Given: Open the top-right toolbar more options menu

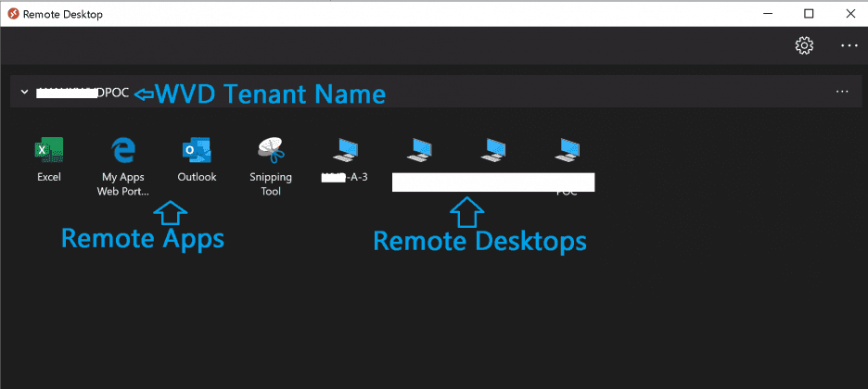Looking at the screenshot, I should pyautogui.click(x=849, y=46).
